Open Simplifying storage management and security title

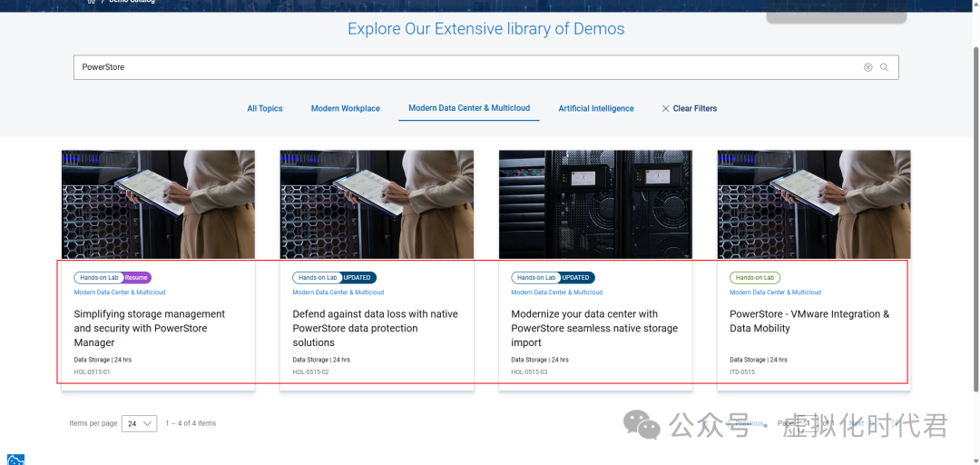(150, 328)
